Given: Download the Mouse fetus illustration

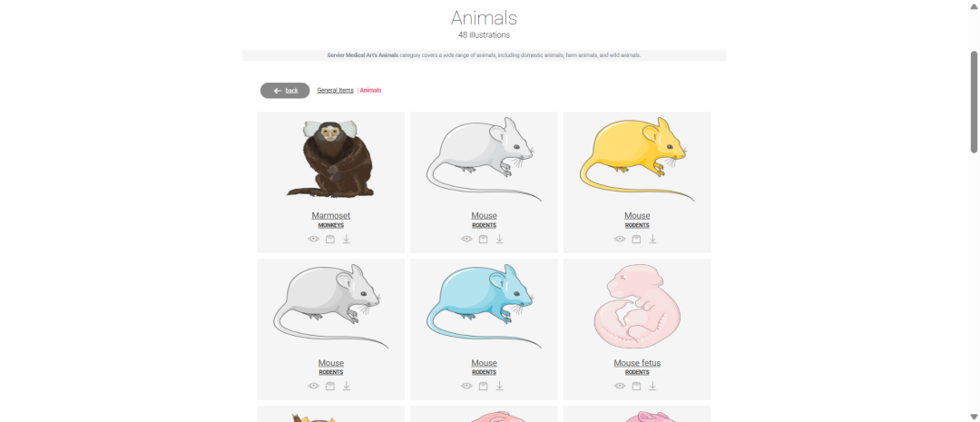Looking at the screenshot, I should (x=652, y=386).
